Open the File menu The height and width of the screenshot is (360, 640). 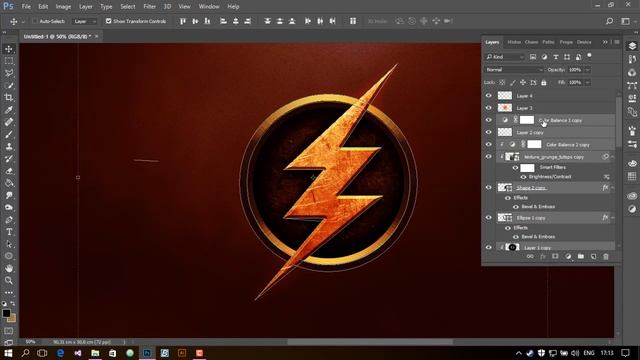[26, 7]
